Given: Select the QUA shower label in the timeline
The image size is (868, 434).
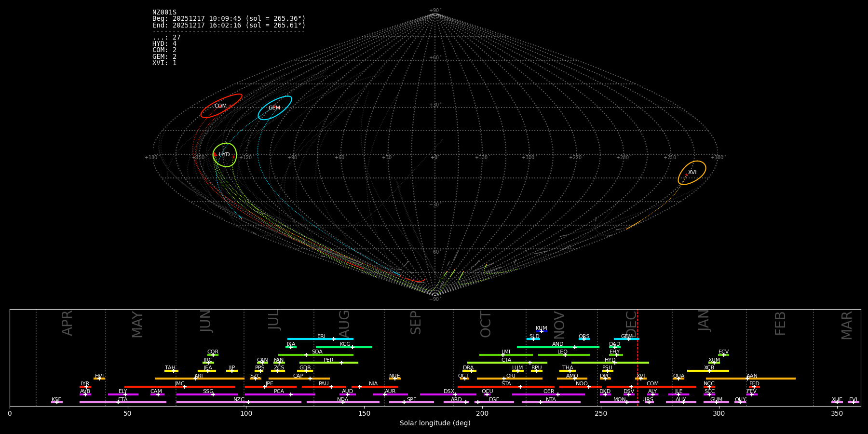Looking at the screenshot, I should [x=678, y=376].
